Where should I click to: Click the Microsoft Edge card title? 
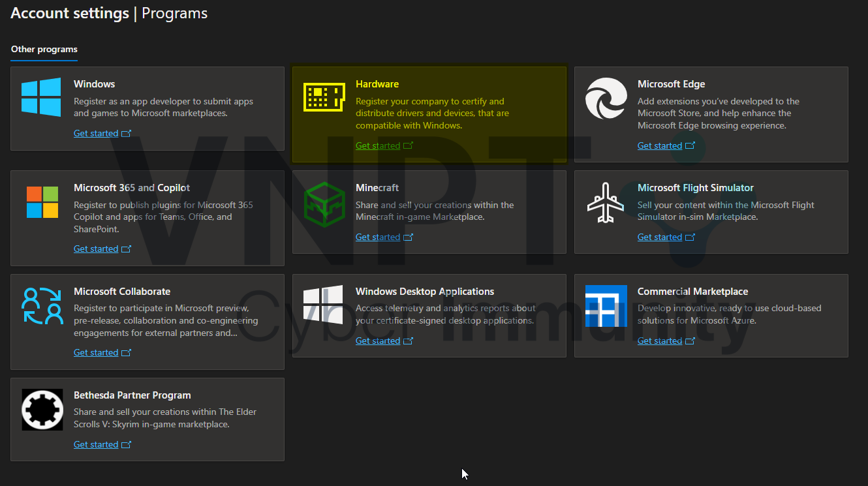coord(671,84)
